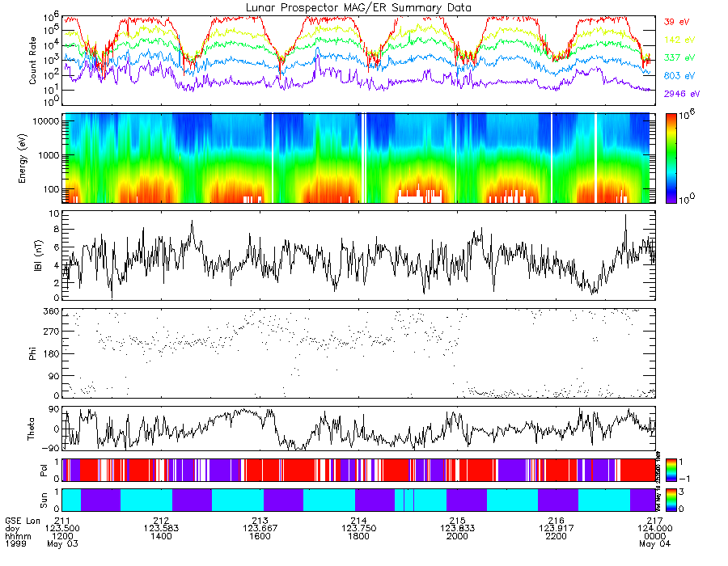Screen dimensions: 728x566
Task: Click inside the count rate line plot
Action: coord(358,61)
